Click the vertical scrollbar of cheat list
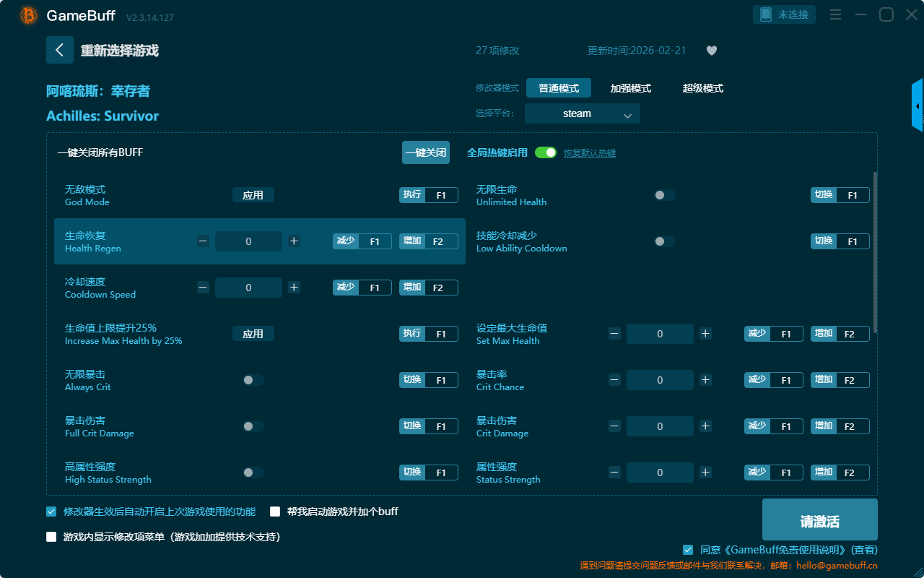The height and width of the screenshot is (578, 924). [x=876, y=253]
